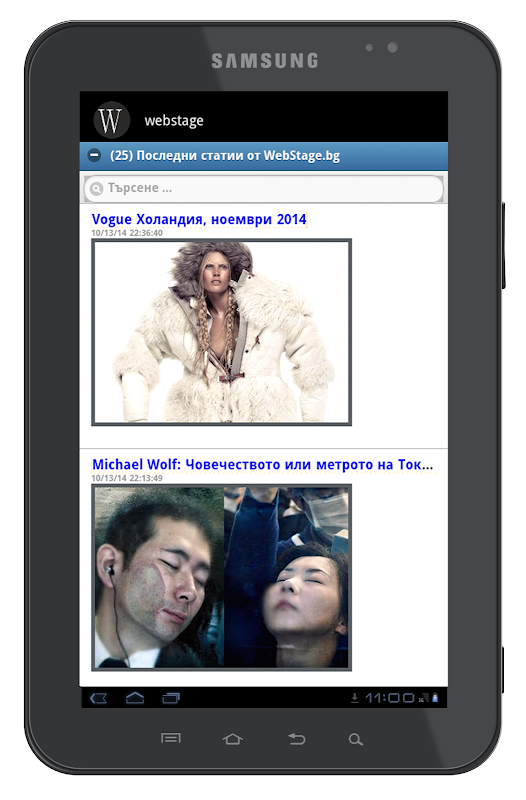Tap the hardware menu button below screen
This screenshot has width=526, height=800.
171,738
